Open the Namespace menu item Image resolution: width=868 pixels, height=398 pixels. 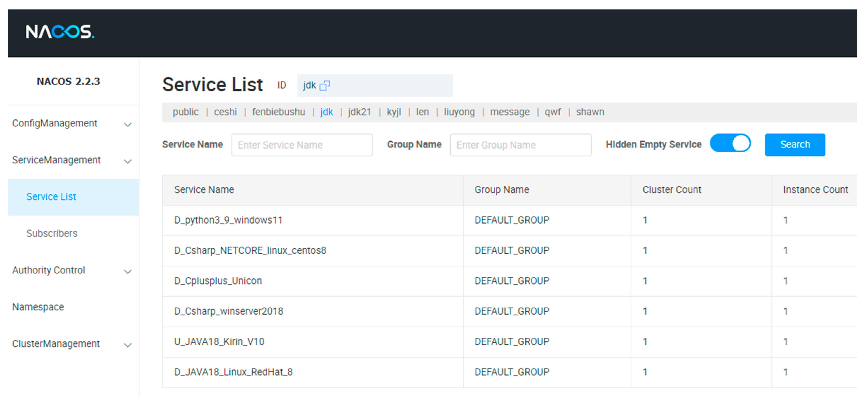coord(38,307)
